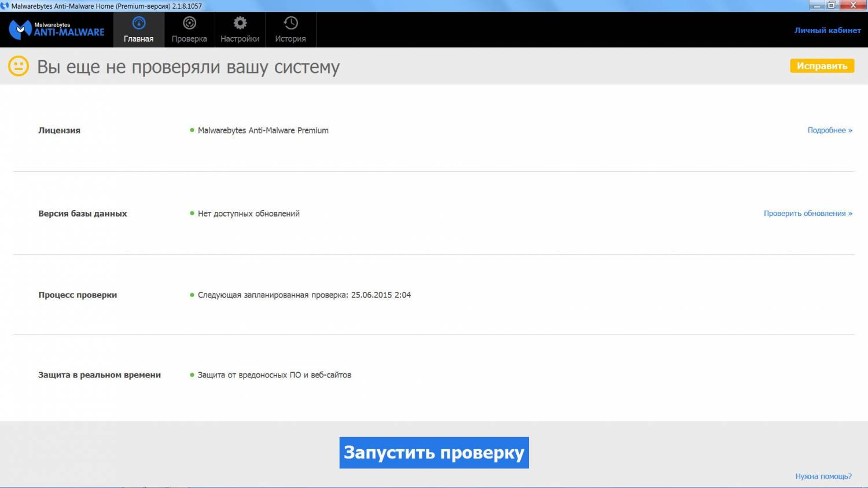This screenshot has width=868, height=488.
Task: Start scan with Запустить проверку button
Action: click(434, 453)
